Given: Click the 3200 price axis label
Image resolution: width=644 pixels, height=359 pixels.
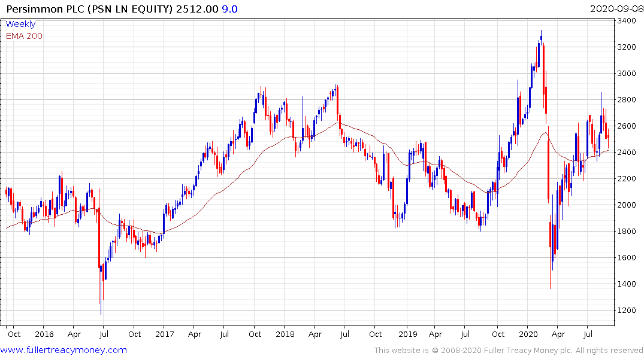Looking at the screenshot, I should (627, 47).
